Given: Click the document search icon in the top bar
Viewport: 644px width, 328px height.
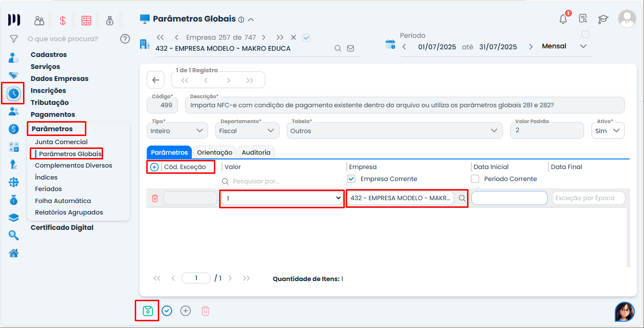Looking at the screenshot, I should (x=583, y=18).
